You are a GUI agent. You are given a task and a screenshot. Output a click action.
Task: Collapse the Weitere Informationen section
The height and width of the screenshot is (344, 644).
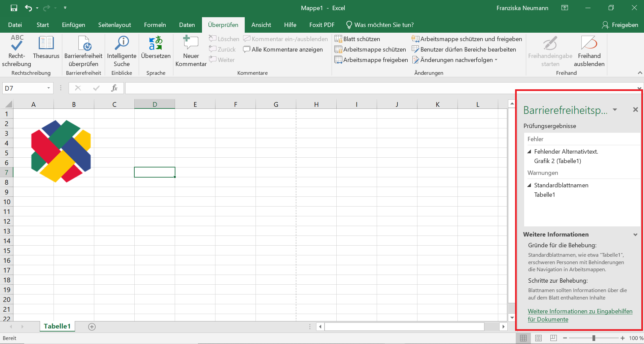click(636, 234)
